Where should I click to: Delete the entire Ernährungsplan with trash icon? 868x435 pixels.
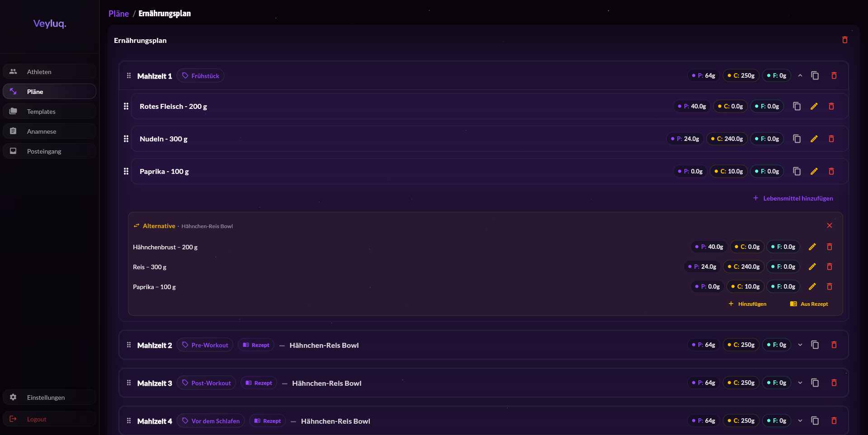tap(844, 40)
